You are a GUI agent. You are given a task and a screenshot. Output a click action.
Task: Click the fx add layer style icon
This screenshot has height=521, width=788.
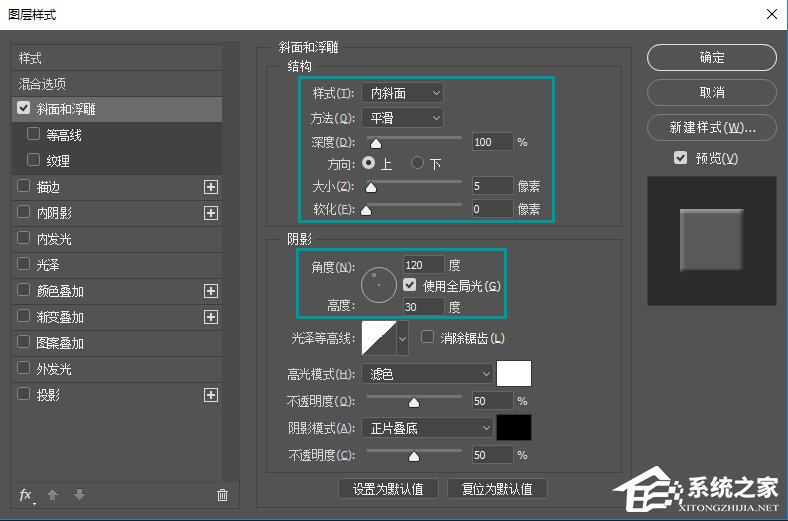[x=26, y=495]
